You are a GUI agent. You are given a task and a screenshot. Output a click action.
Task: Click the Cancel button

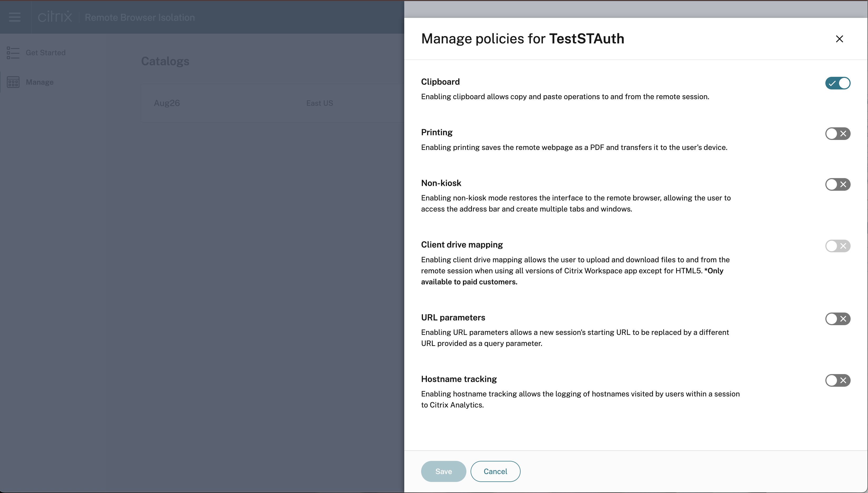[x=495, y=471]
